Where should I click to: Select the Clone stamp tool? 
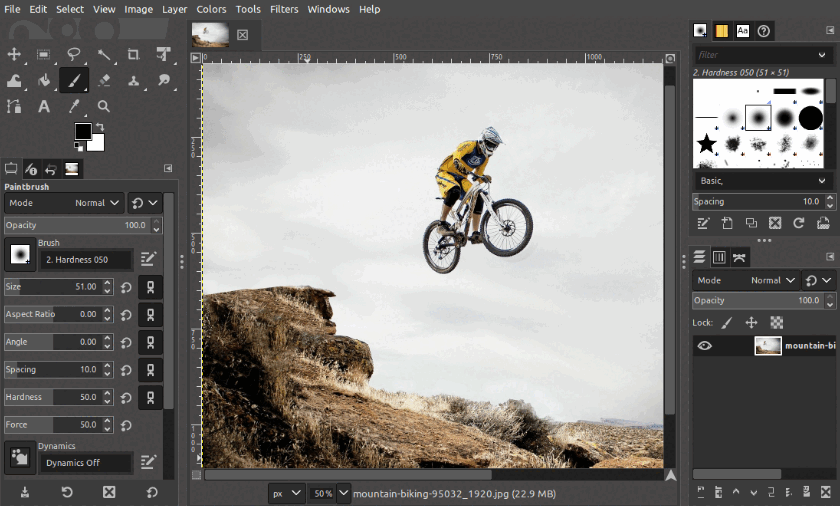point(133,80)
